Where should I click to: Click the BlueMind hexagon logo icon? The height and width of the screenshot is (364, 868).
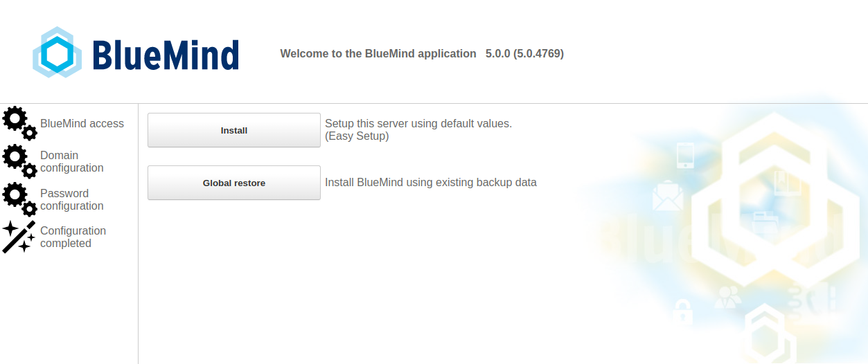(x=57, y=53)
